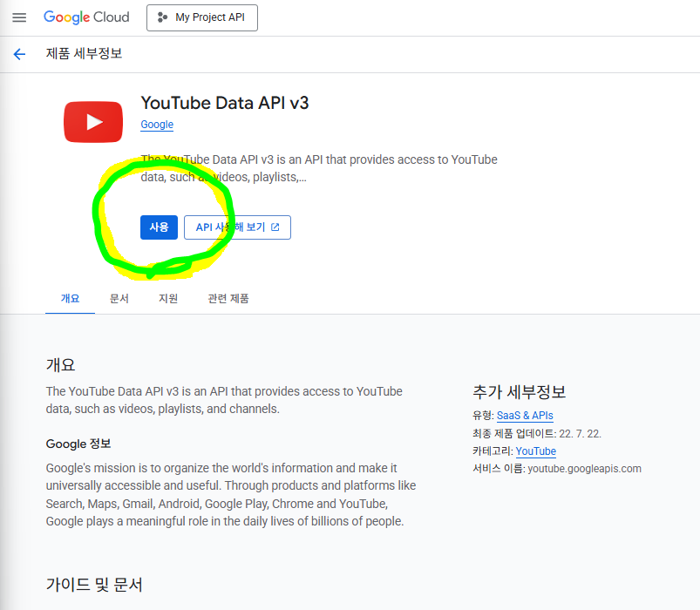Click the 가이드 및 문서 heading
This screenshot has height=610, width=700.
(x=94, y=584)
